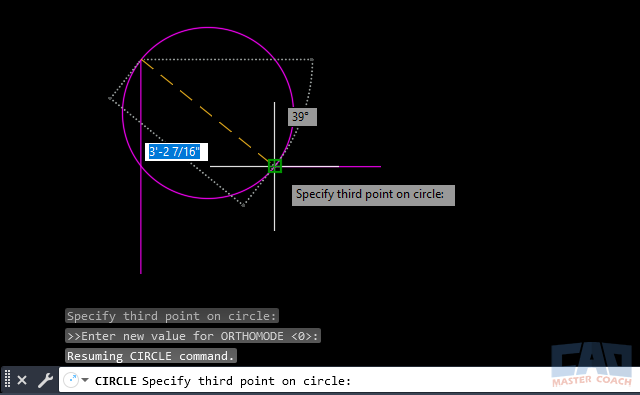This screenshot has height=395, width=640.
Task: Click the 39° angle dynamic input box
Action: pos(302,117)
